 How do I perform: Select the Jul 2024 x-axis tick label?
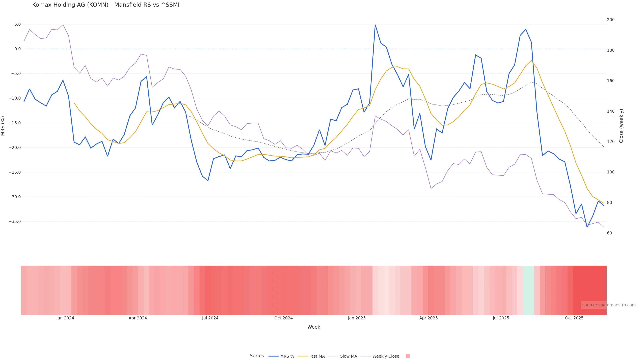(x=210, y=318)
